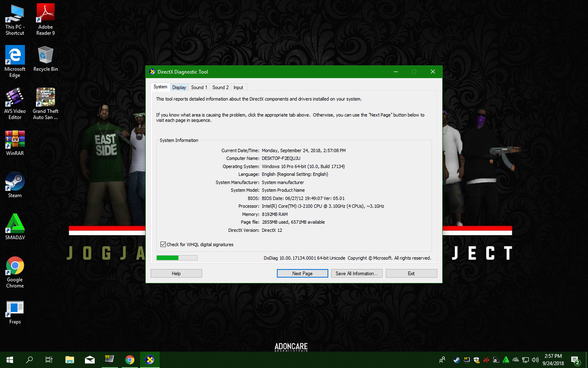Open the Mail app on the taskbar
Screen dimensions: 588x368
pyautogui.click(x=90, y=360)
